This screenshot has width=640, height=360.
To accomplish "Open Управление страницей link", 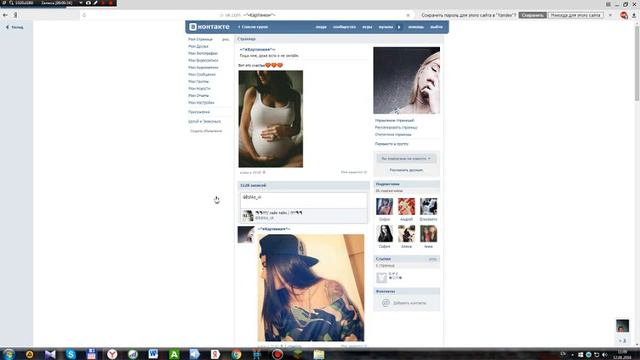I will tap(394, 120).
